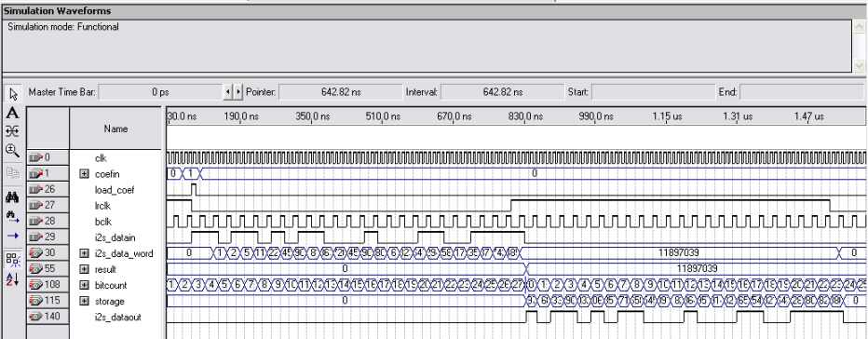Click the Start time field
Viewport: 868px width, 339px height.
point(653,91)
